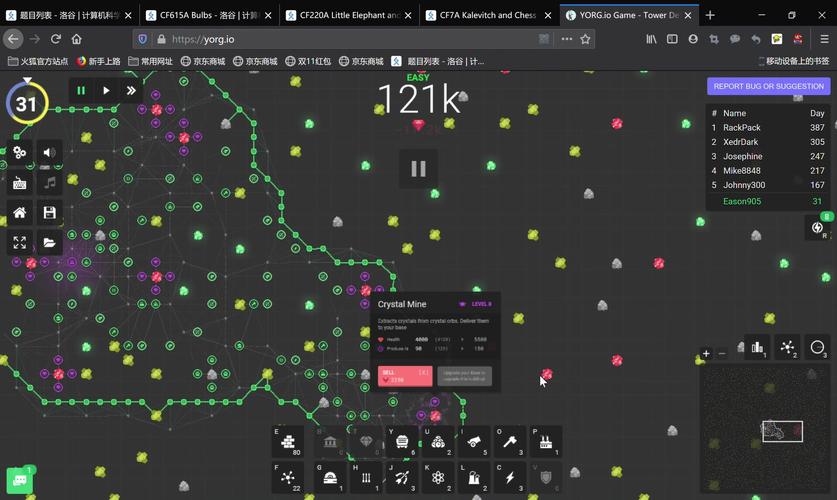
Task: Select the transporter building (Y)
Action: (x=402, y=441)
